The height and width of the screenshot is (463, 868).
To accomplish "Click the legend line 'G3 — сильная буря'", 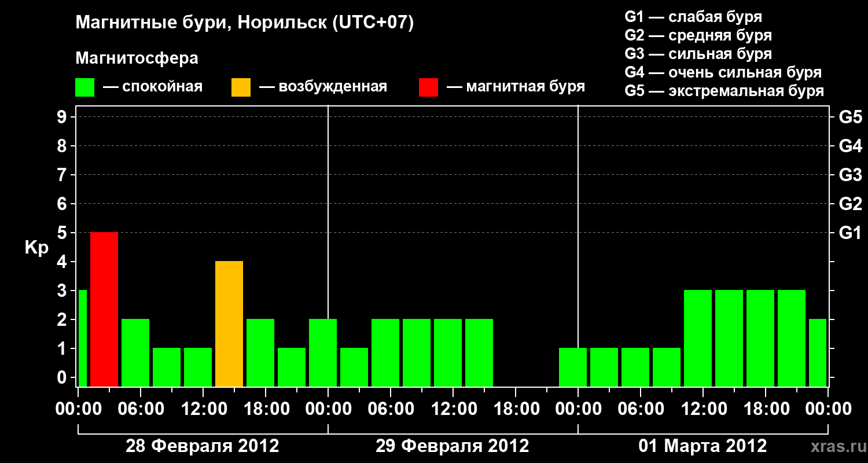I will pyautogui.click(x=698, y=54).
